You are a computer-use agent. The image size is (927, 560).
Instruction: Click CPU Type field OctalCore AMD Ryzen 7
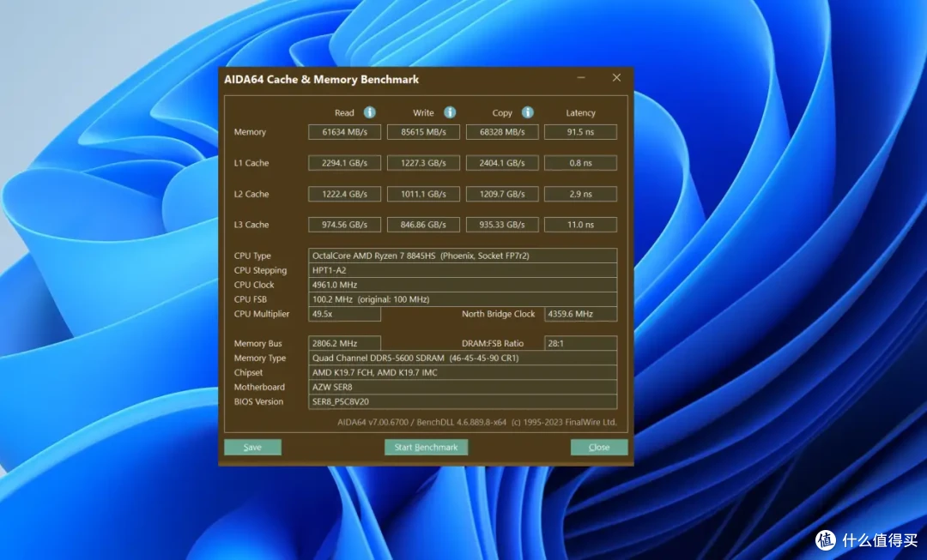463,256
